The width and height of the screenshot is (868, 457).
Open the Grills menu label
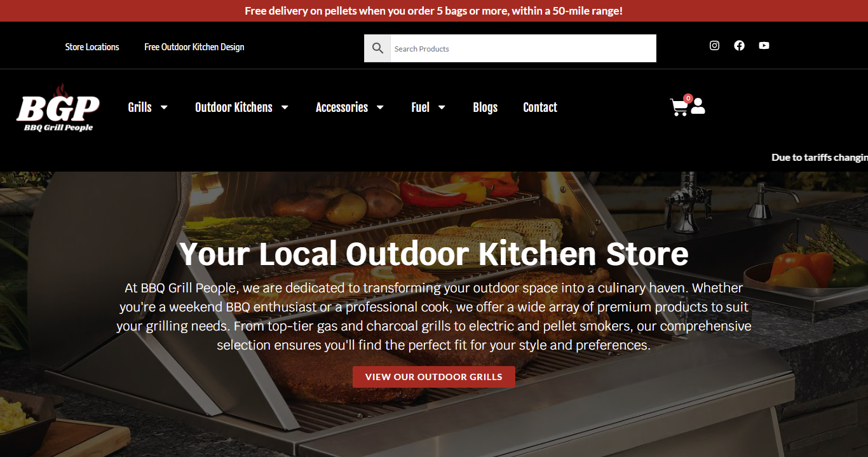140,107
